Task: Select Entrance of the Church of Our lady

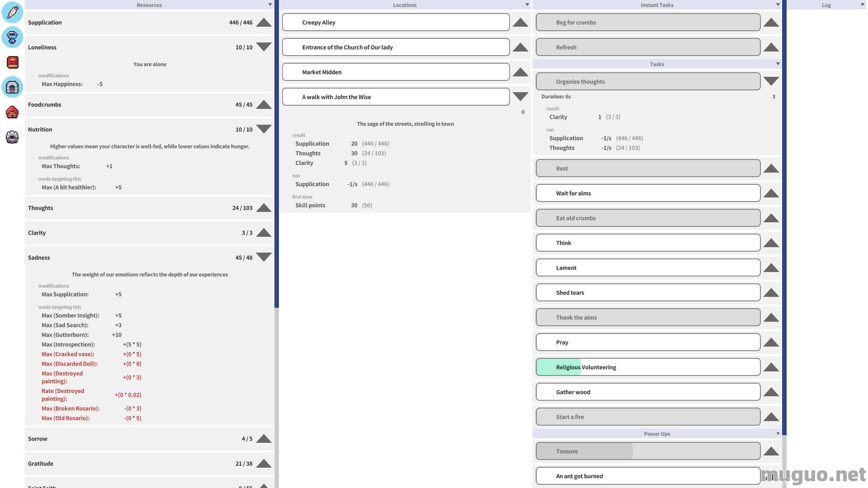Action: tap(396, 47)
